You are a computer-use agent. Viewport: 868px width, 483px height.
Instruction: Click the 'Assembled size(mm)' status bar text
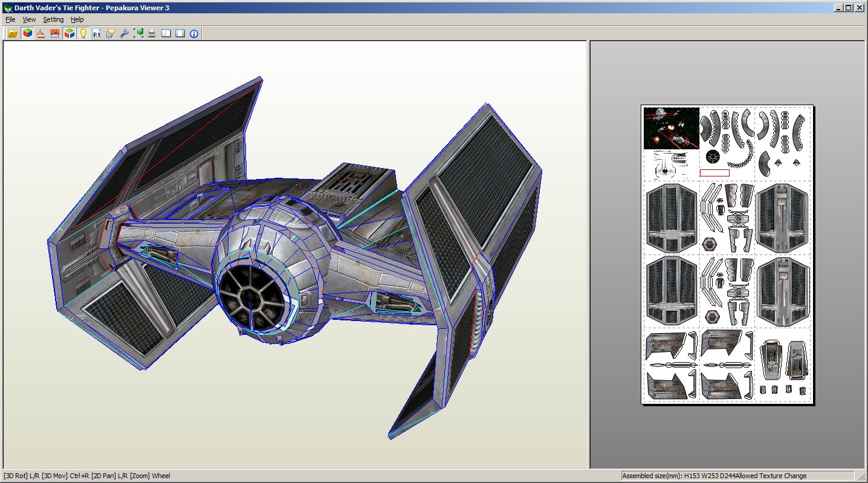click(652, 476)
